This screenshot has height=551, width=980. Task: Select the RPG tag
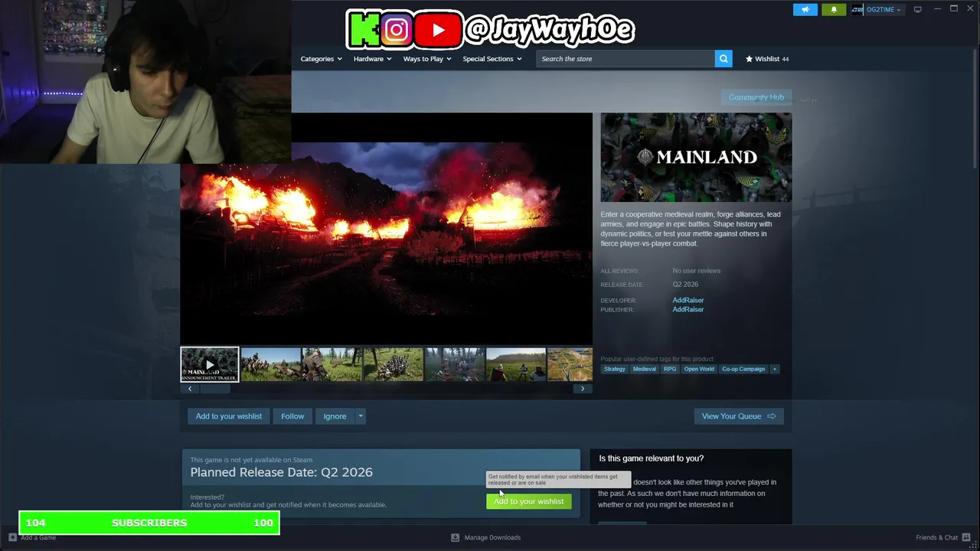(670, 369)
